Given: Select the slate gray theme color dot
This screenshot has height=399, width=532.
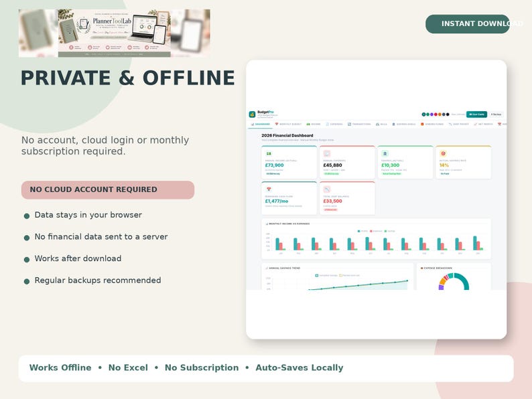Looking at the screenshot, I should [444, 114].
